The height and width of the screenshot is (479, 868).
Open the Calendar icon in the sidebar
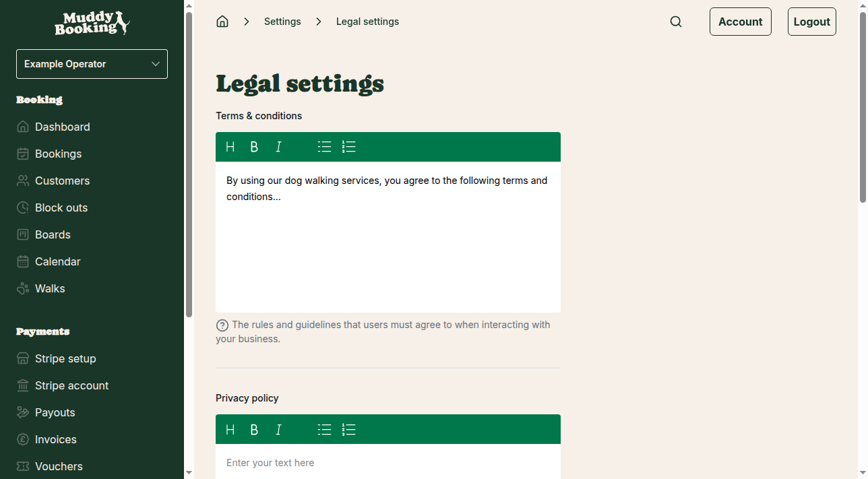point(22,261)
